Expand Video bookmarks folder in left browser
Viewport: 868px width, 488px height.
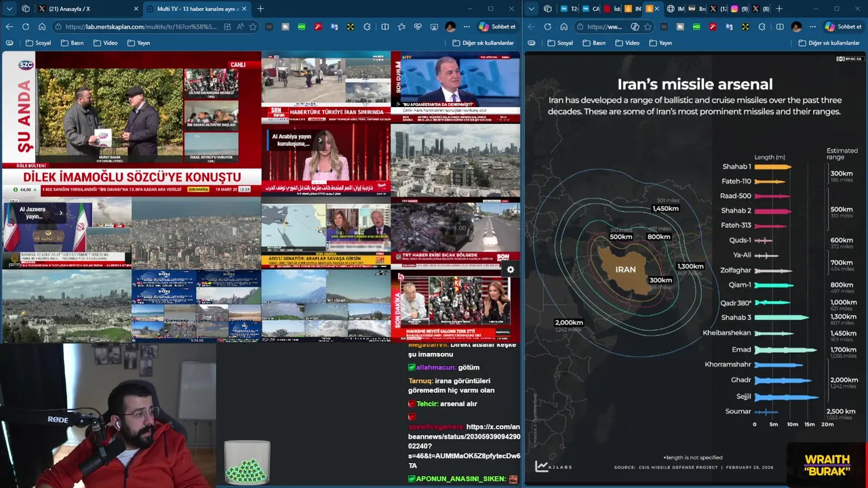pos(106,43)
